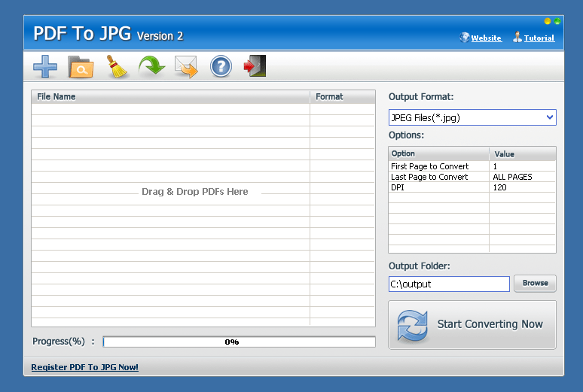Click the envelope mail icon
This screenshot has width=583, height=392.
[186, 67]
